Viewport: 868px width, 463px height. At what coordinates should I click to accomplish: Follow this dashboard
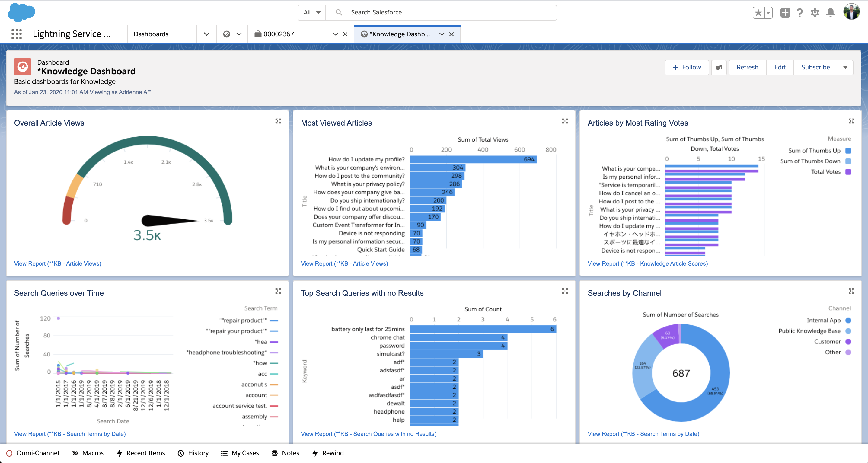[x=686, y=67]
